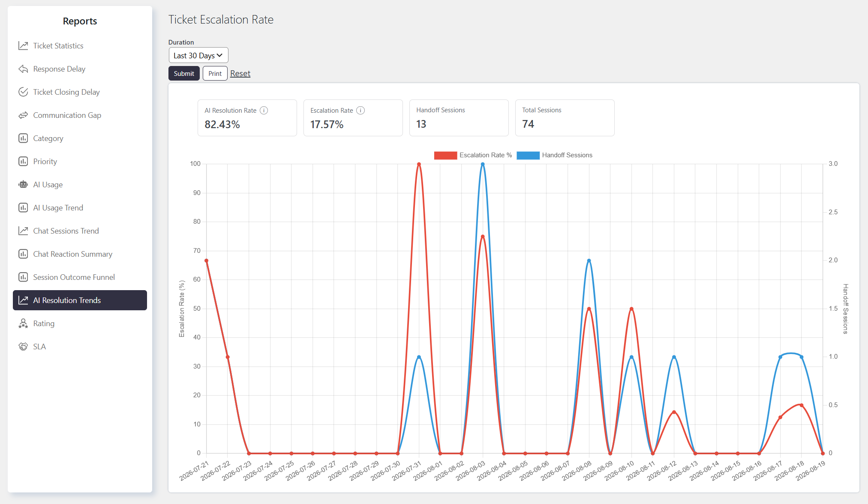Click the Reset link

[240, 73]
